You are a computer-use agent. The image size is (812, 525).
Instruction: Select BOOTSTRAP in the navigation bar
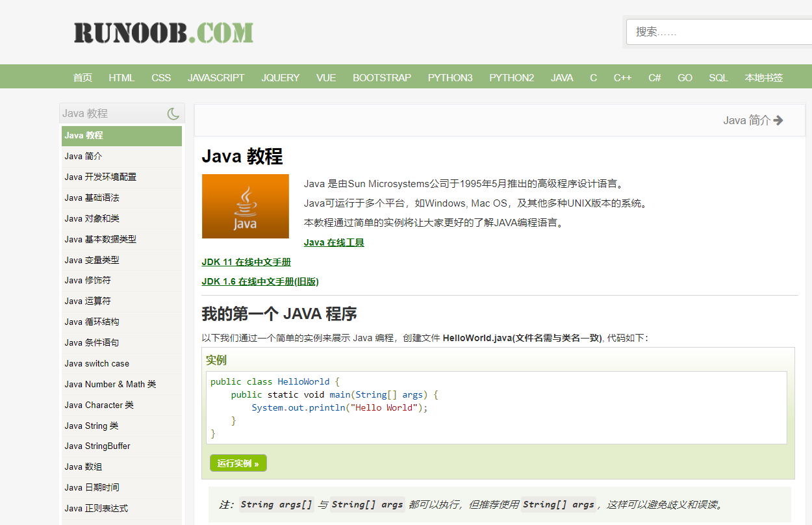point(382,77)
